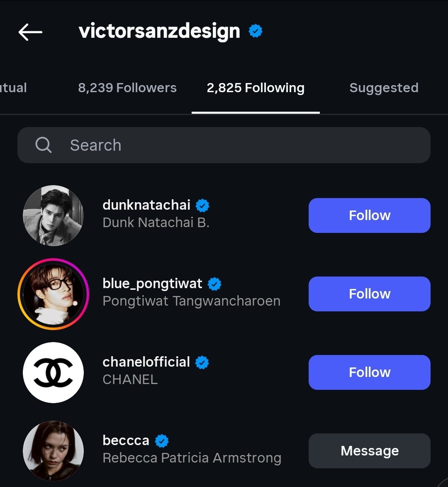The height and width of the screenshot is (487, 448).
Task: Open the Chanel logo avatar
Action: 53,372
